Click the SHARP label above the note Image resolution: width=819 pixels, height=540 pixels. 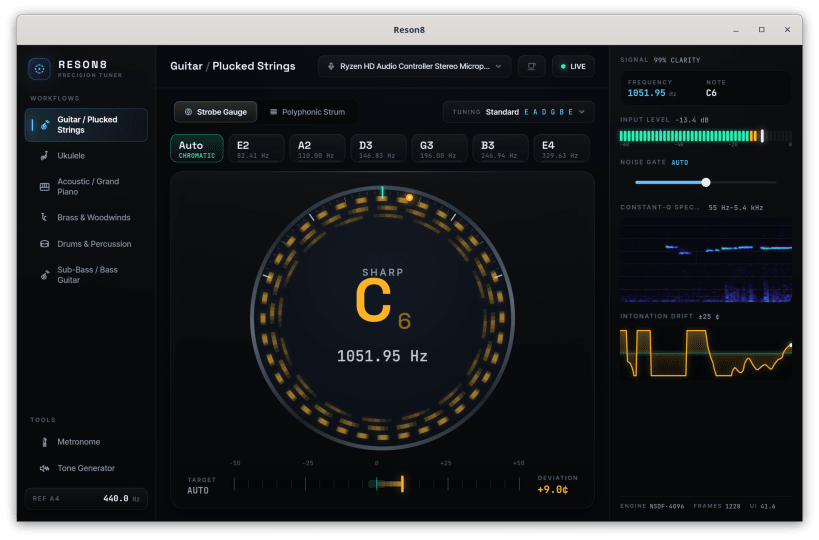383,272
